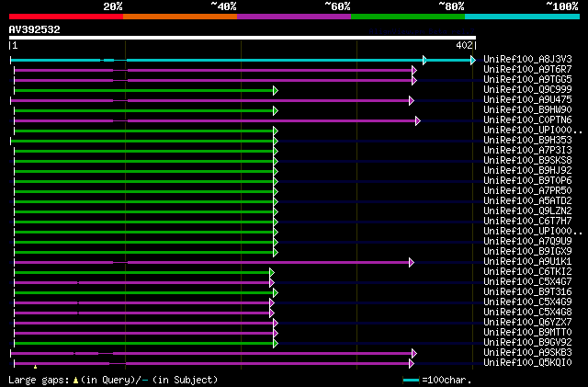Click the red 20% identity legend segment

pyautogui.click(x=66, y=17)
